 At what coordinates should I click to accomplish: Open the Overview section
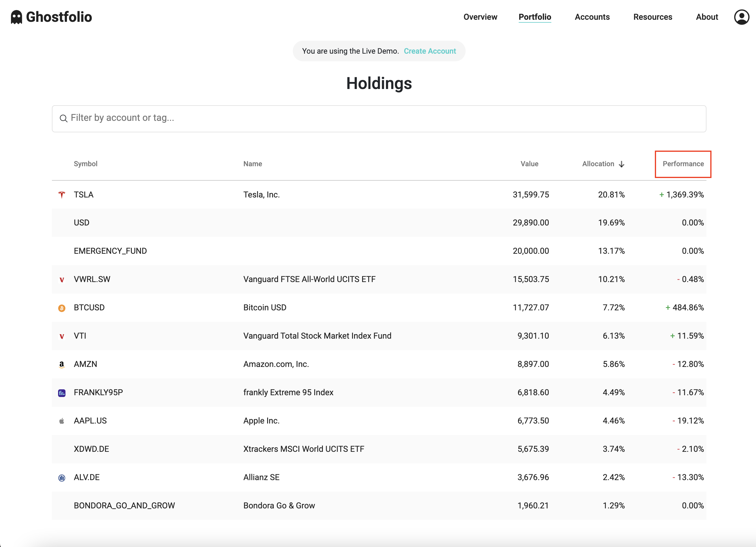(x=480, y=17)
